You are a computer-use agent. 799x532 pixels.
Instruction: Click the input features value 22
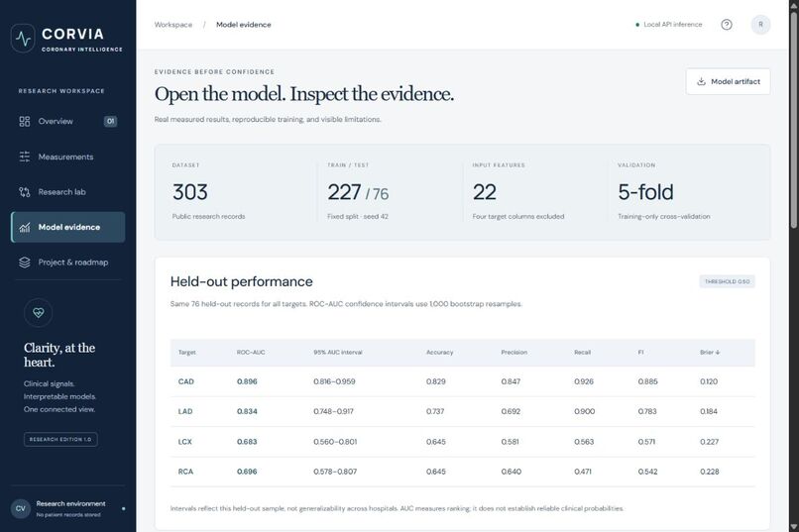point(484,192)
